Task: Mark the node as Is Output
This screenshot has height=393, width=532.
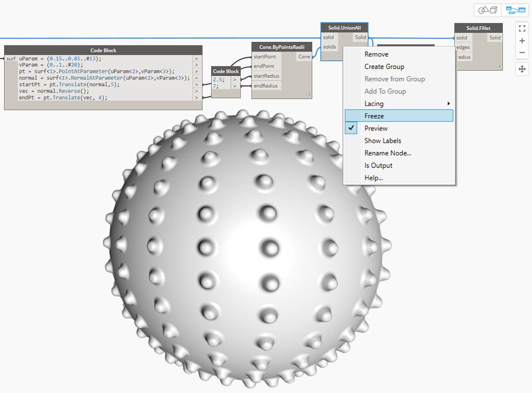Action: tap(378, 166)
